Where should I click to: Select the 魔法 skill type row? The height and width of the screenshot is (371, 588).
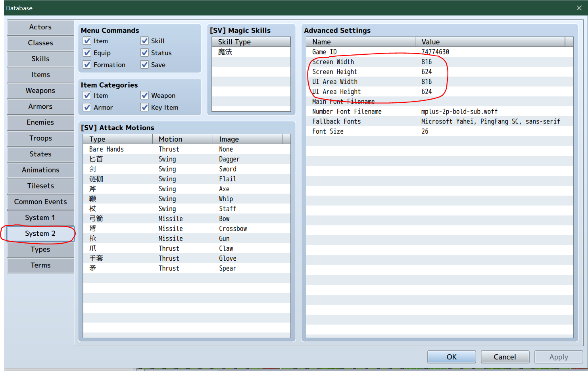tap(251, 52)
